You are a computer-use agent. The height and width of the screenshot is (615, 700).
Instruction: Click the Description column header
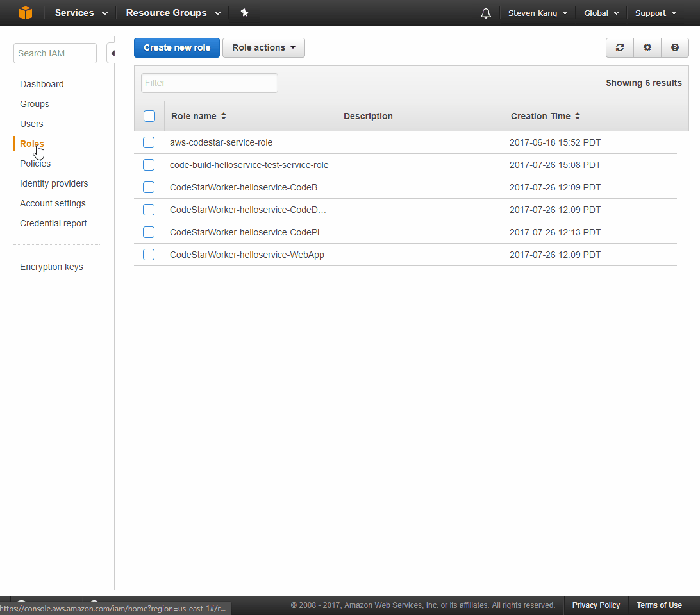368,116
